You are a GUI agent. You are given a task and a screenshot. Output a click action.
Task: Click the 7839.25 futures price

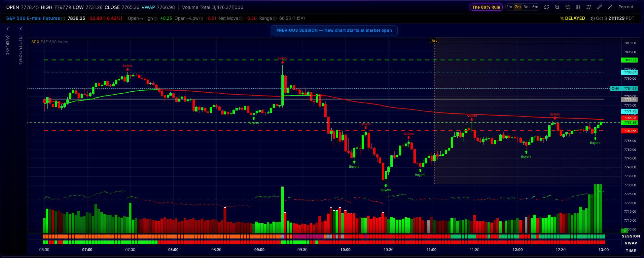click(x=76, y=19)
